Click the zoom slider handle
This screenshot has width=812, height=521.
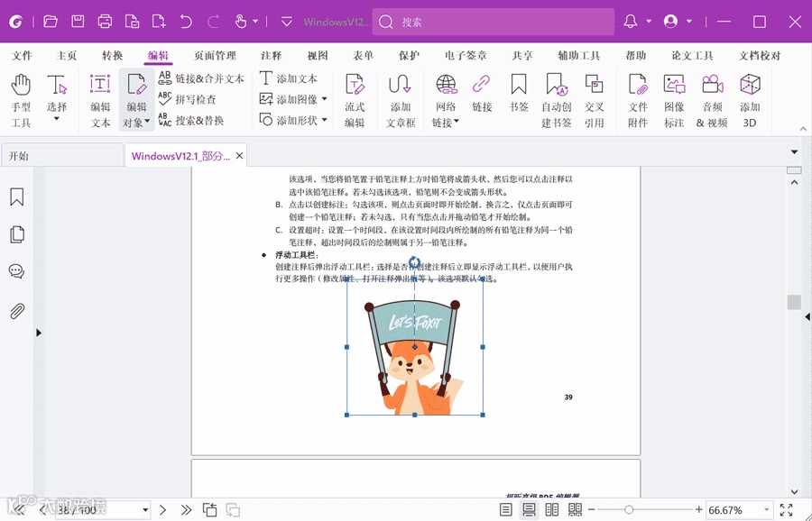[629, 510]
